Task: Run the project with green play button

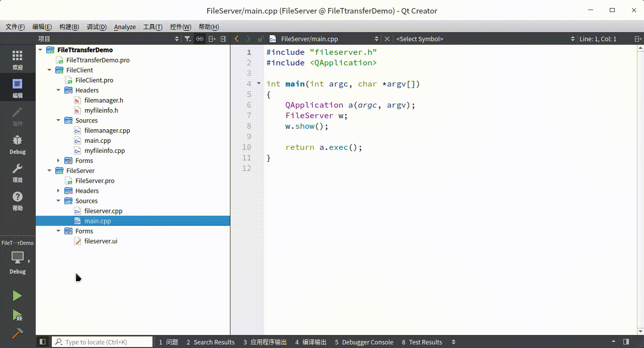Action: 18,296
